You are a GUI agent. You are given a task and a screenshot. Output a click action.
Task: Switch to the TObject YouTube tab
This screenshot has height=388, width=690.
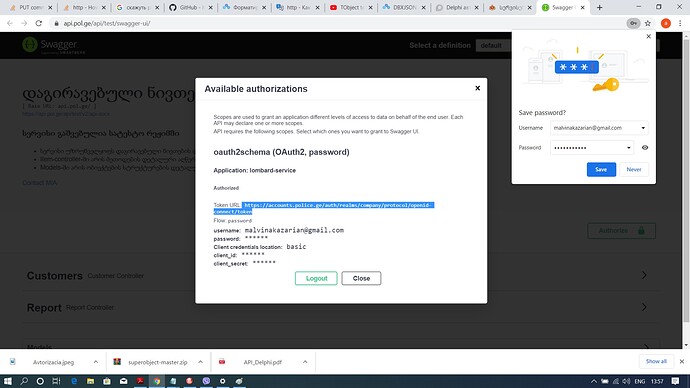pos(351,7)
